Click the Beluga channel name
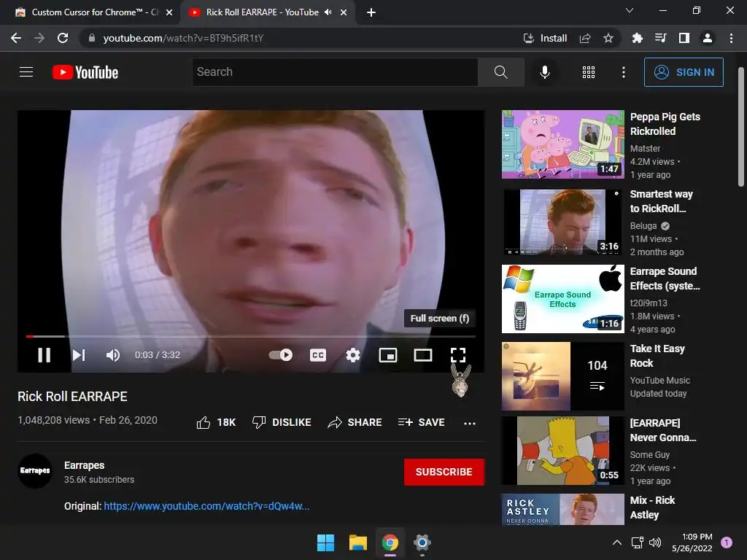The height and width of the screenshot is (560, 747). [x=643, y=226]
